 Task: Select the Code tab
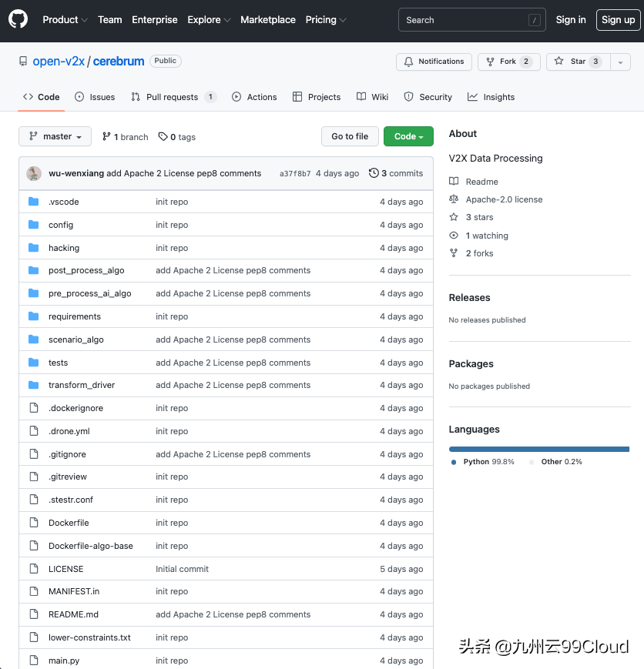[41, 97]
